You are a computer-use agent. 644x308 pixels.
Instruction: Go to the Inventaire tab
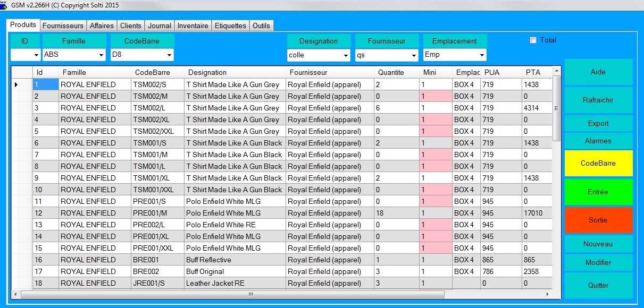[193, 25]
